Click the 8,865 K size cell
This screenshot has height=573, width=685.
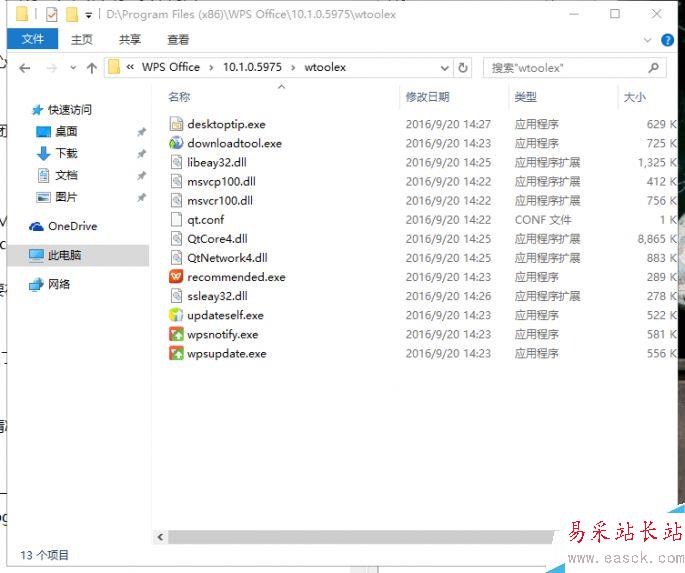tap(657, 239)
